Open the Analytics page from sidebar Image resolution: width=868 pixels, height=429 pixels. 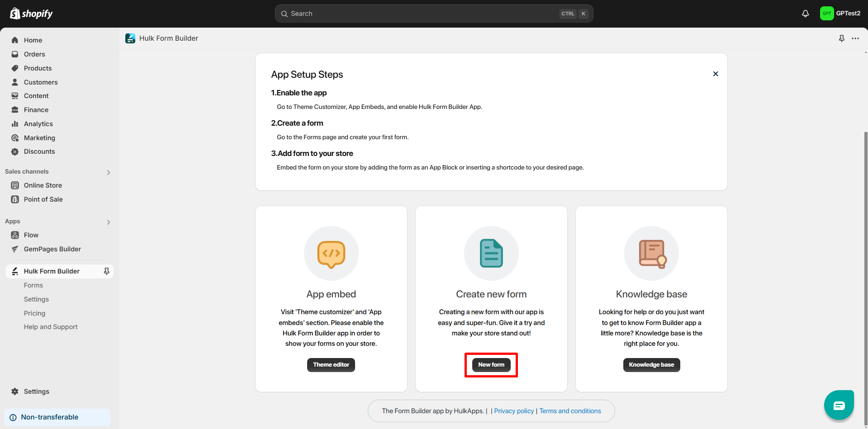(38, 124)
